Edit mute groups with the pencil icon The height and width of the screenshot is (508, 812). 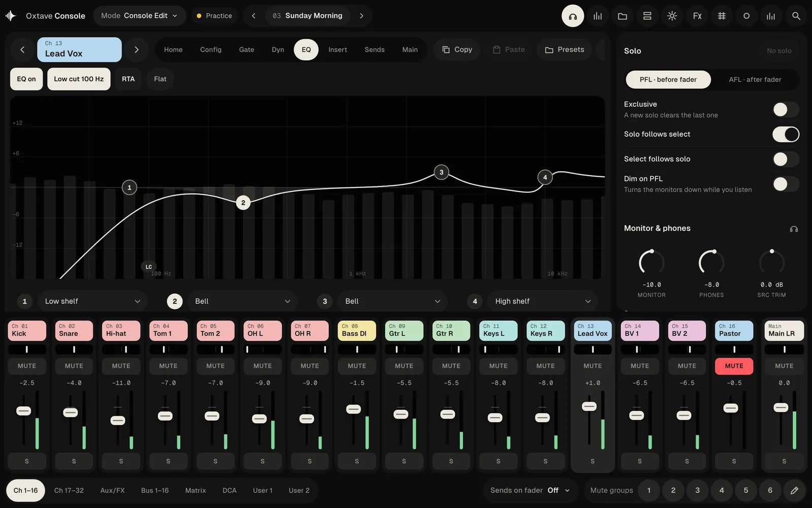pos(794,490)
